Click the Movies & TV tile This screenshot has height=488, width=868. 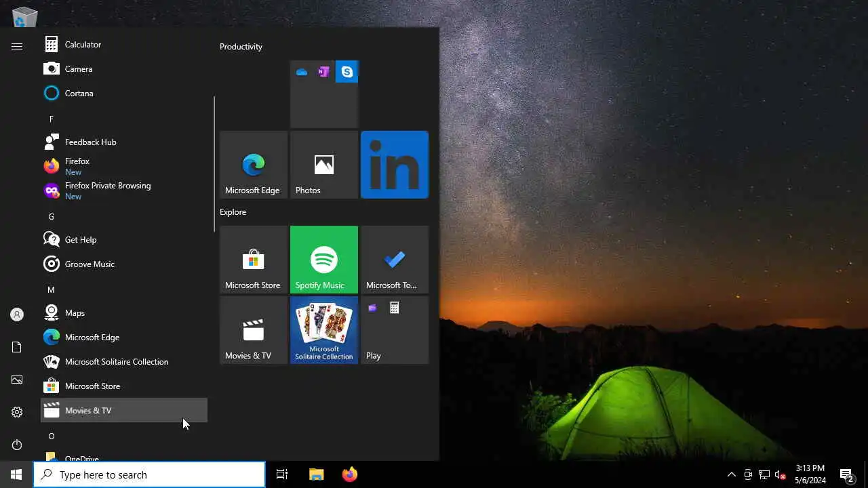coord(254,330)
